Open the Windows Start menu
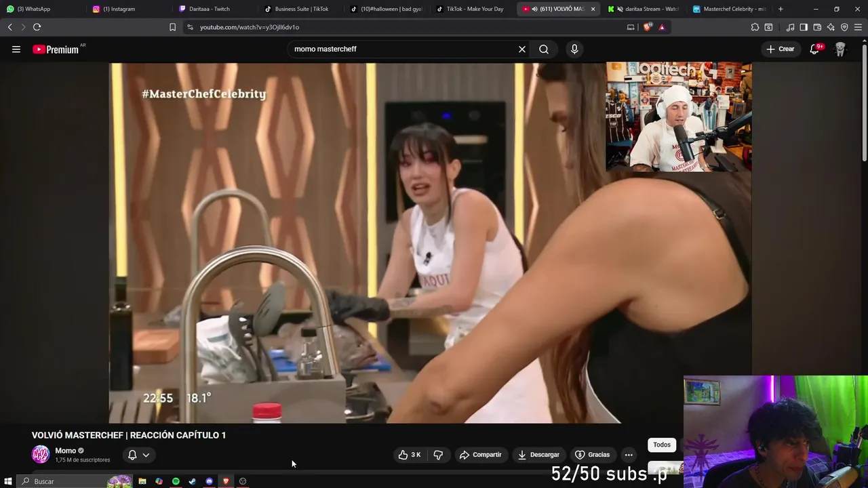The width and height of the screenshot is (868, 488). pos(8,481)
